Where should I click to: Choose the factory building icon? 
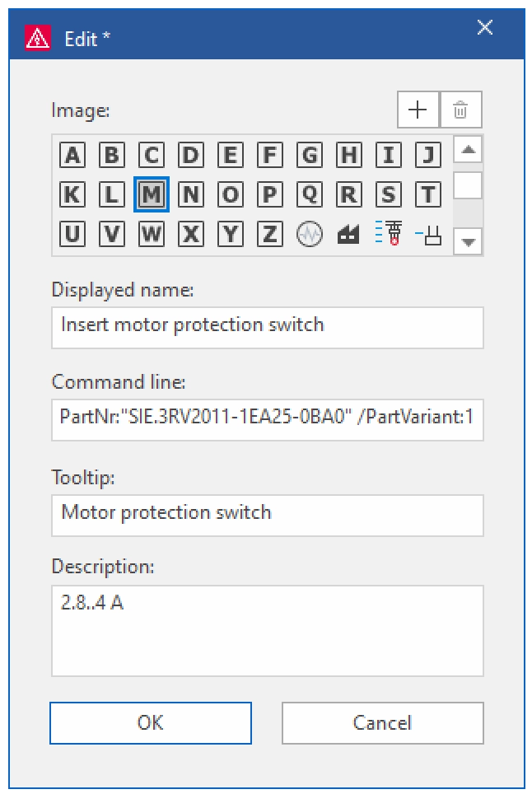point(348,234)
